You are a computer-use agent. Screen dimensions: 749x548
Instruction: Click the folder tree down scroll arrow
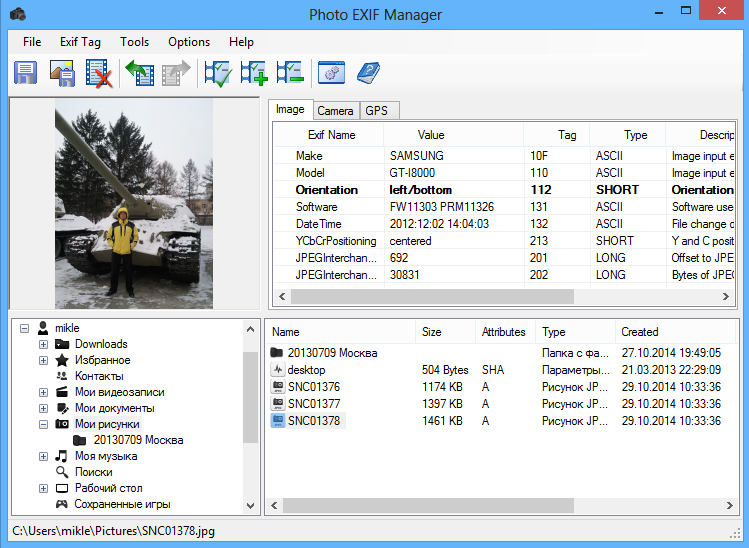250,505
